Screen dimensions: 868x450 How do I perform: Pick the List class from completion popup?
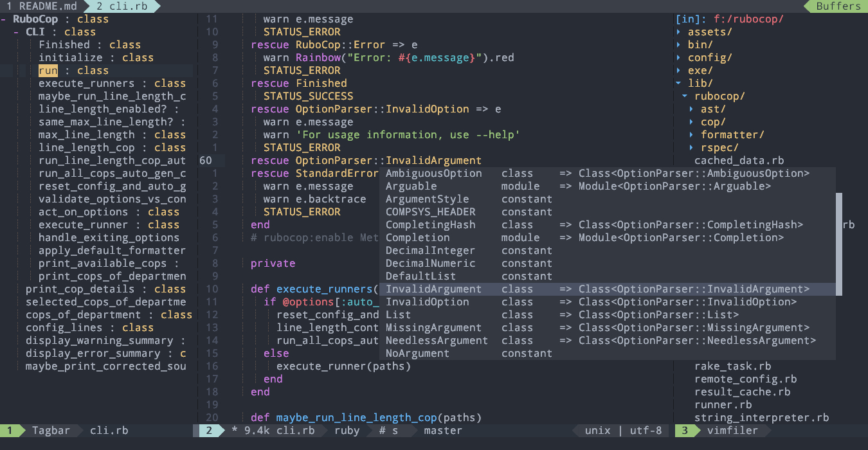pos(608,315)
